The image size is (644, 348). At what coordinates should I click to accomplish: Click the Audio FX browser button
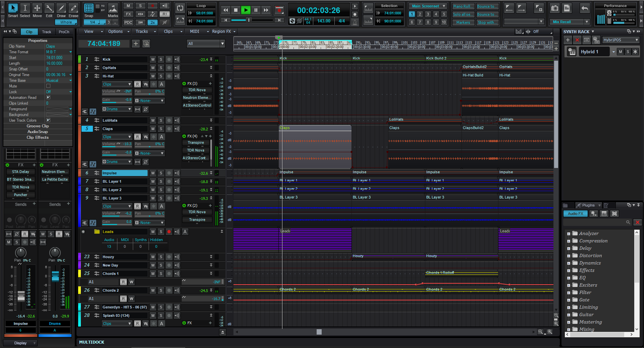pyautogui.click(x=575, y=214)
